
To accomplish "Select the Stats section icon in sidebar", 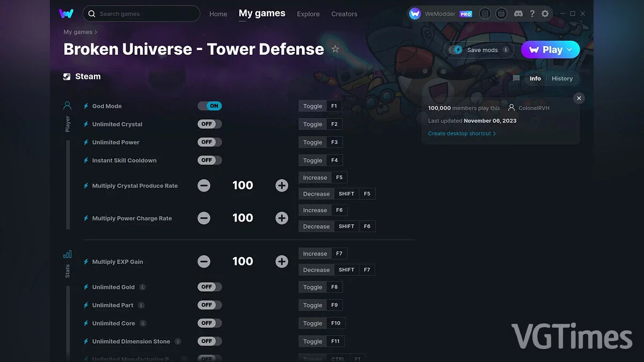I will tap(67, 254).
